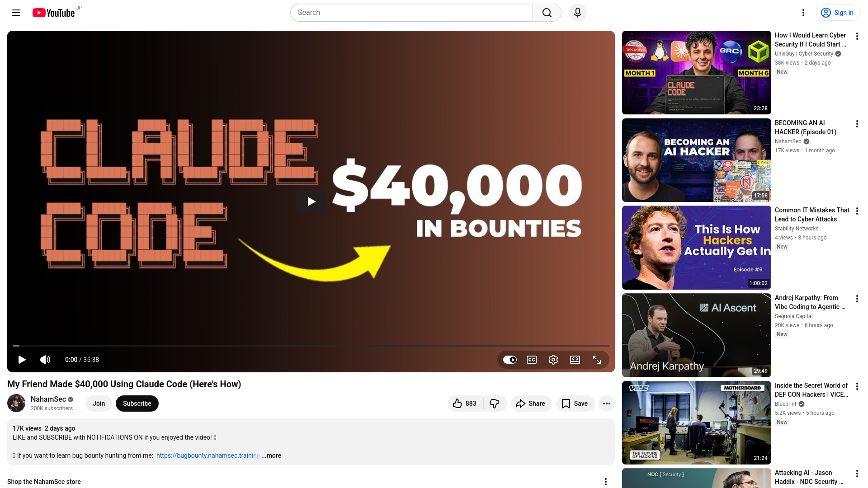This screenshot has height=488, width=868.
Task: Toggle the autoplay switch
Action: click(510, 360)
